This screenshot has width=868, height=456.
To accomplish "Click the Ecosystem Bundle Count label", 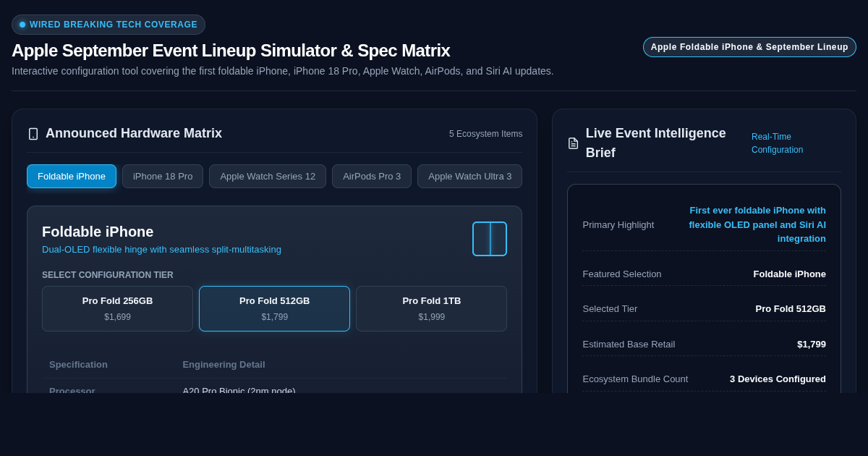I will click(x=635, y=379).
